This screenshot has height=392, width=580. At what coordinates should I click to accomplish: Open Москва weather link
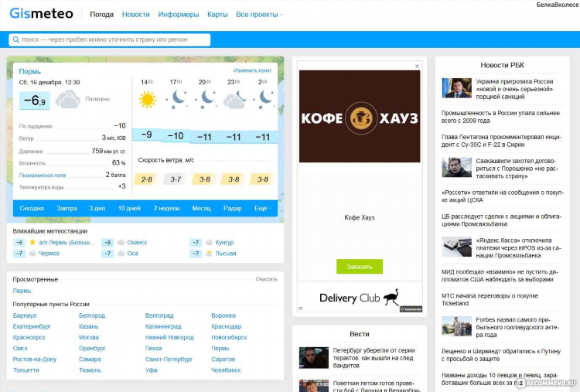(x=89, y=337)
